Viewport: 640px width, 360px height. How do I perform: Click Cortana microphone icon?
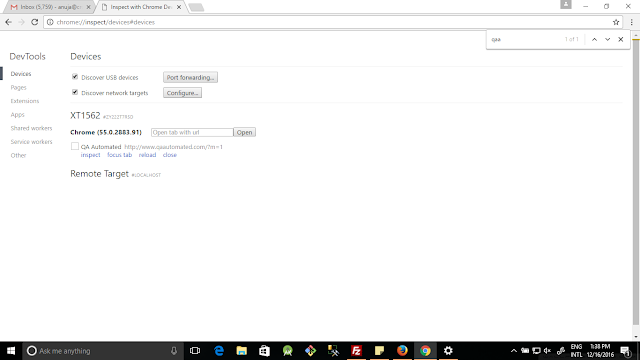click(174, 351)
